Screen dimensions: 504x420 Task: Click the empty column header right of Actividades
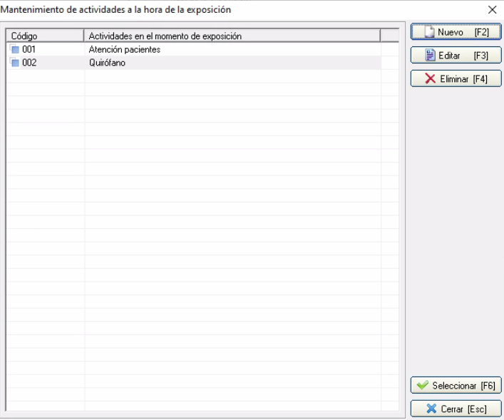389,36
